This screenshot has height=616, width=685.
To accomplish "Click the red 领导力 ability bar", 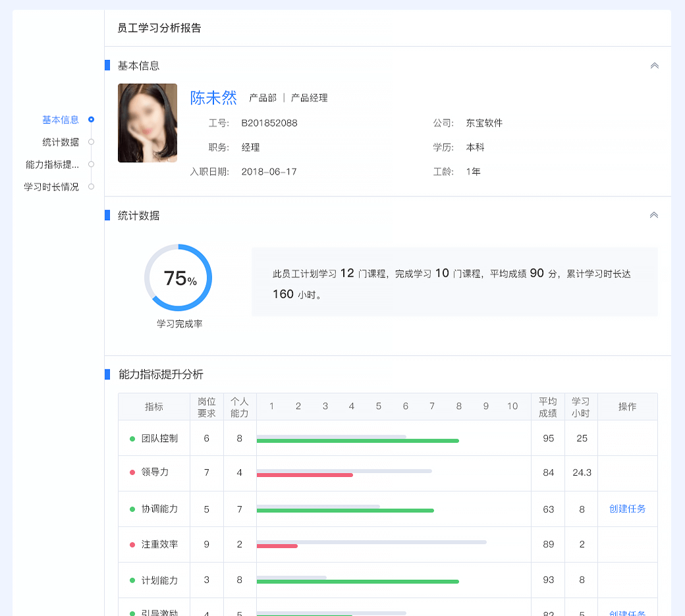I will point(304,475).
